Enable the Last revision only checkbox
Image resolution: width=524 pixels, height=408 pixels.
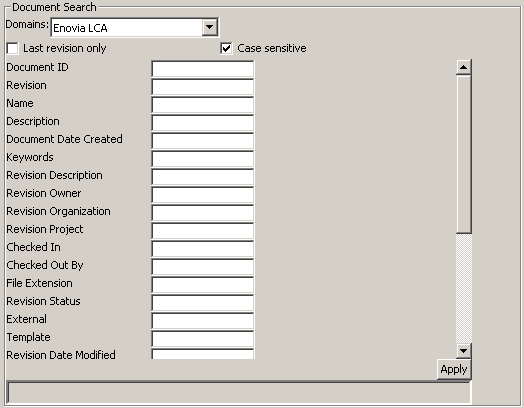[12, 48]
